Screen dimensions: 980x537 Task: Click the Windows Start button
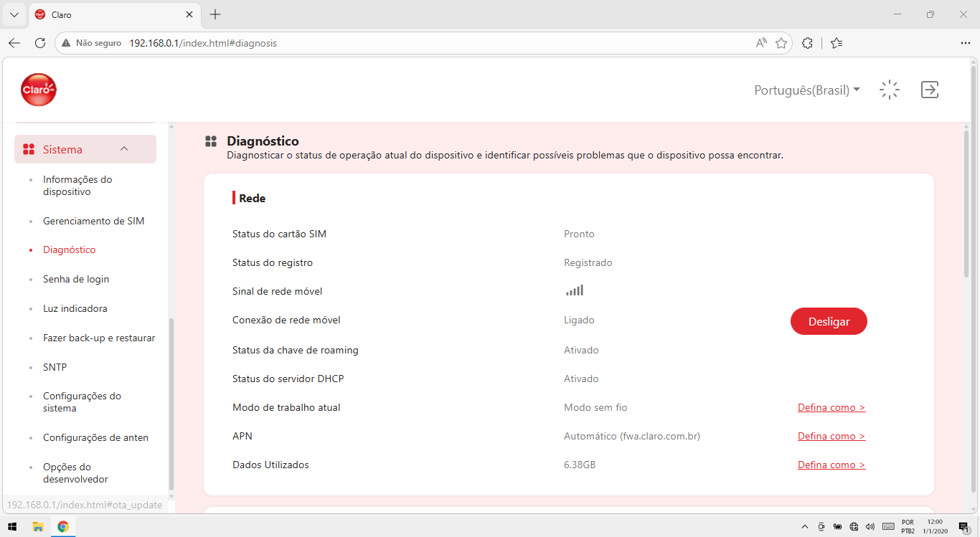coord(13,526)
